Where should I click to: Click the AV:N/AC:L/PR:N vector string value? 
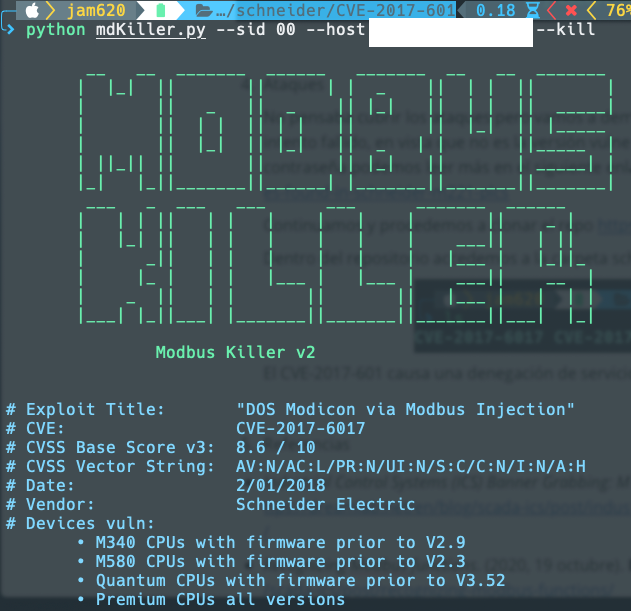(x=411, y=466)
